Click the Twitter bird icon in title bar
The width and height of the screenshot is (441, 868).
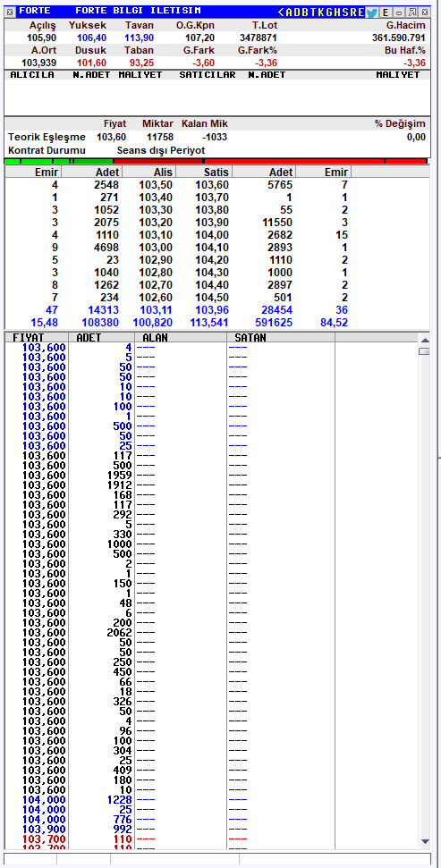pos(372,13)
